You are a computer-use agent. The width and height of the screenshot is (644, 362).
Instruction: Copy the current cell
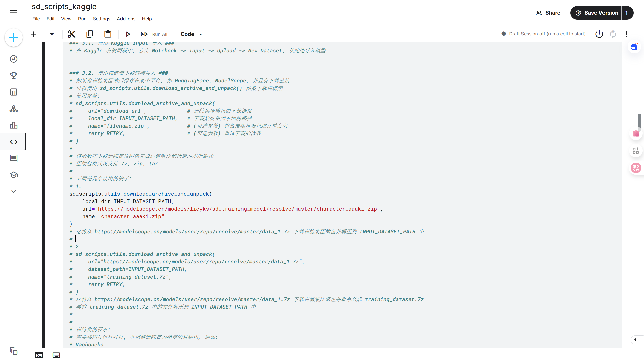pyautogui.click(x=90, y=34)
